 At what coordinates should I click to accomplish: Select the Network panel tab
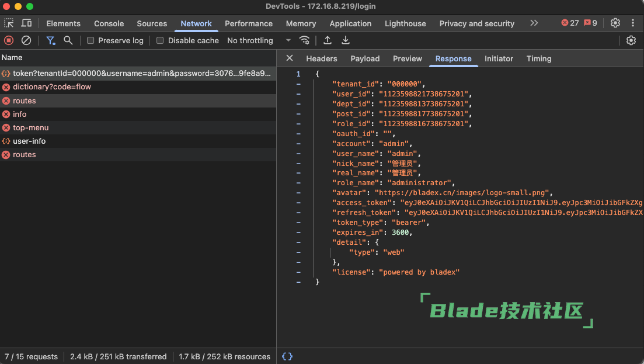pyautogui.click(x=196, y=23)
